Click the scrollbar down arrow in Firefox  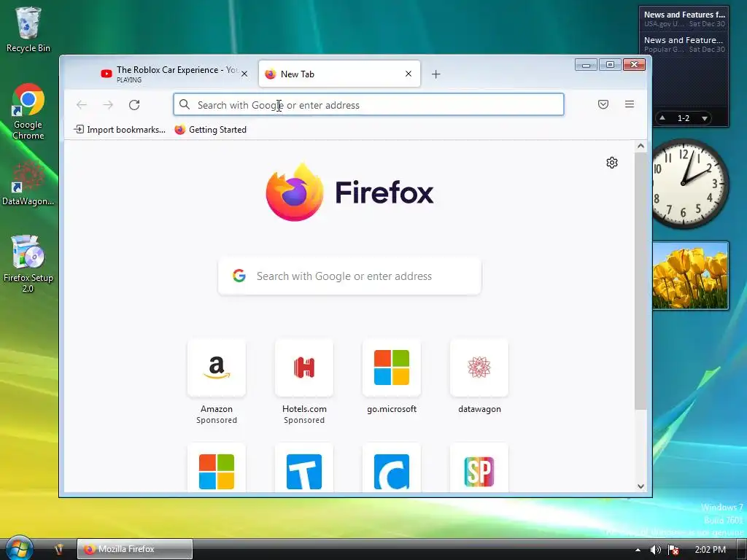coord(640,486)
